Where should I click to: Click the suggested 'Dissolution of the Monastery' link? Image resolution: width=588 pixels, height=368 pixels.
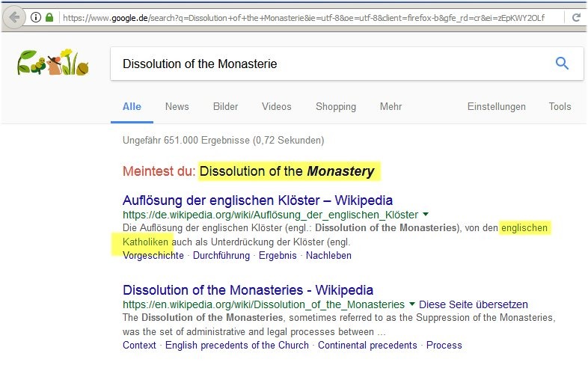pyautogui.click(x=287, y=171)
